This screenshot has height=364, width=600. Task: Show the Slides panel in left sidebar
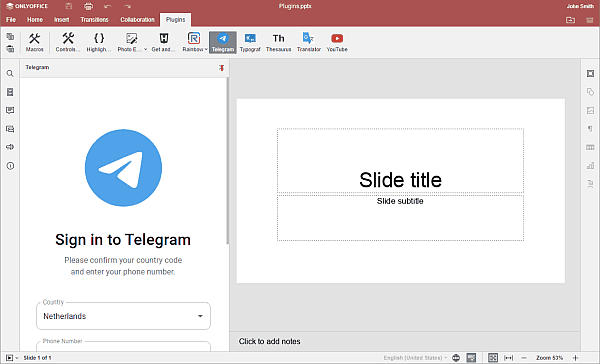[x=10, y=92]
